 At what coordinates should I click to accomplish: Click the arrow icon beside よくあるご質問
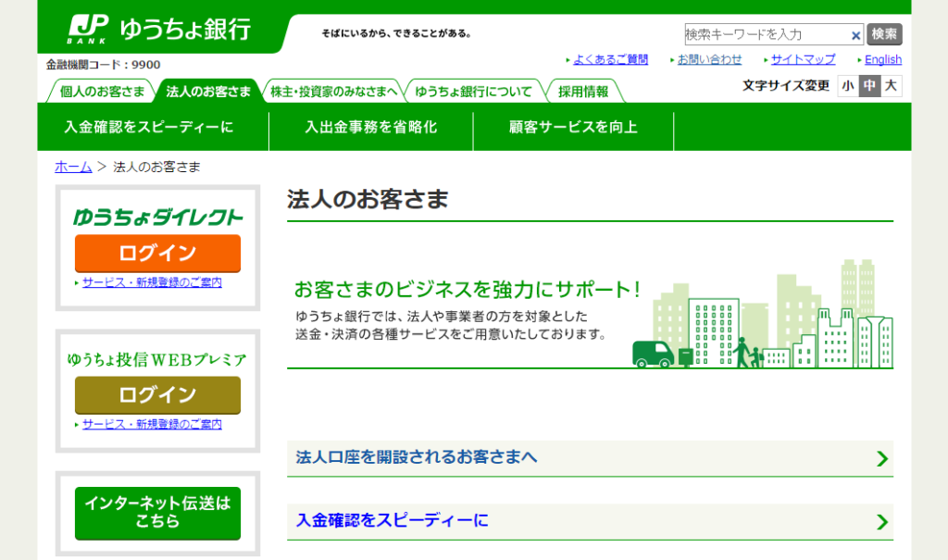click(570, 58)
